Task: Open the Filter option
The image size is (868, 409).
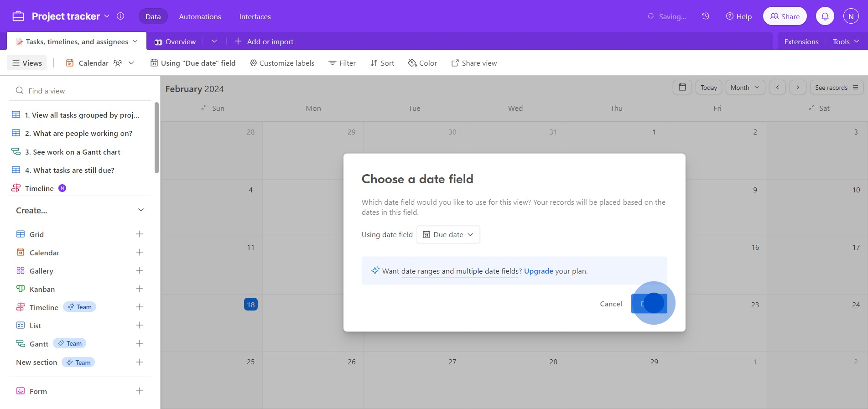Action: [x=342, y=63]
